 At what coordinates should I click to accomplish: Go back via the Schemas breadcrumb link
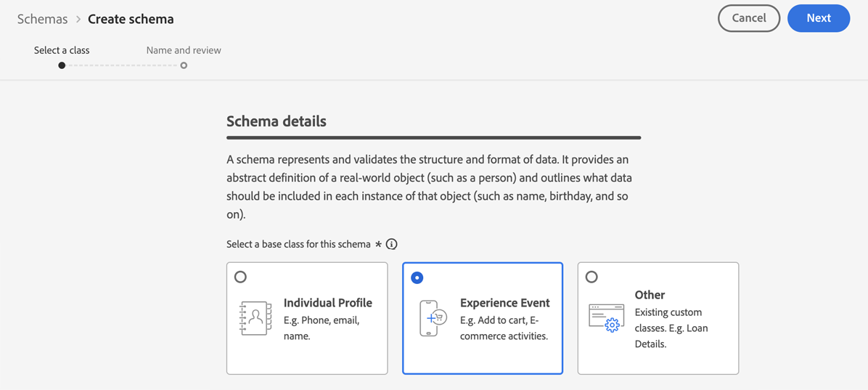coord(42,20)
